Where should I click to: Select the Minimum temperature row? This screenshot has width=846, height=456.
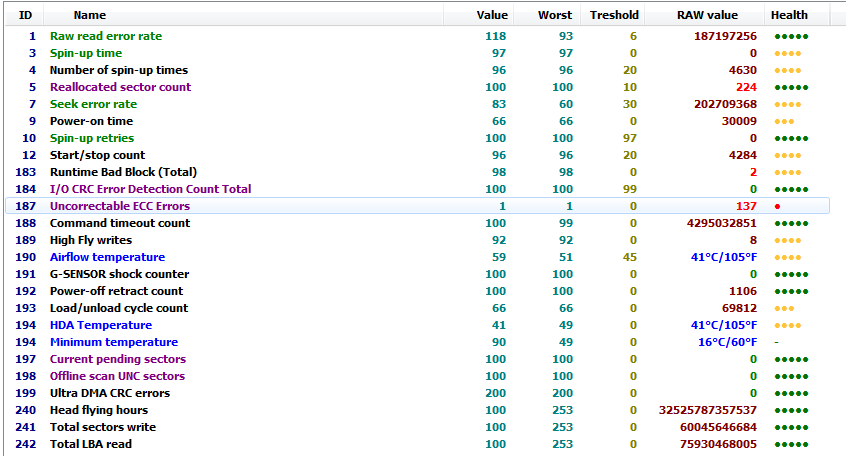[417, 342]
